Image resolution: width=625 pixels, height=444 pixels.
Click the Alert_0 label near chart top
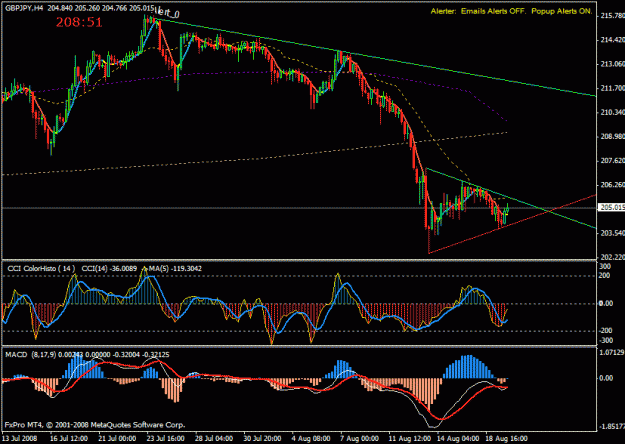click(167, 13)
